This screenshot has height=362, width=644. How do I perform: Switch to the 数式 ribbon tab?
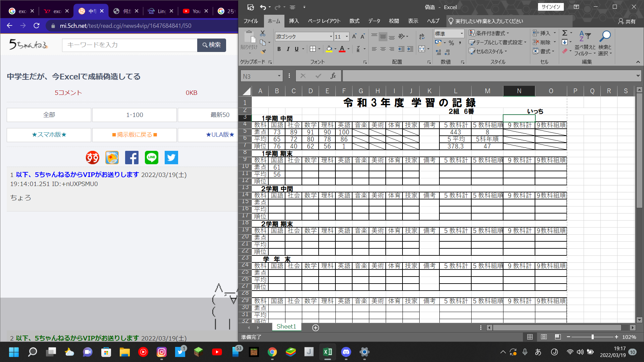pyautogui.click(x=354, y=21)
